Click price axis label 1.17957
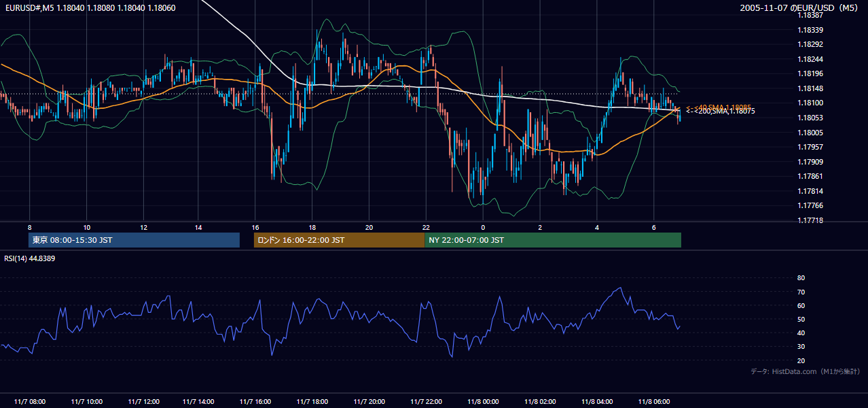This screenshot has width=868, height=408. coord(810,147)
